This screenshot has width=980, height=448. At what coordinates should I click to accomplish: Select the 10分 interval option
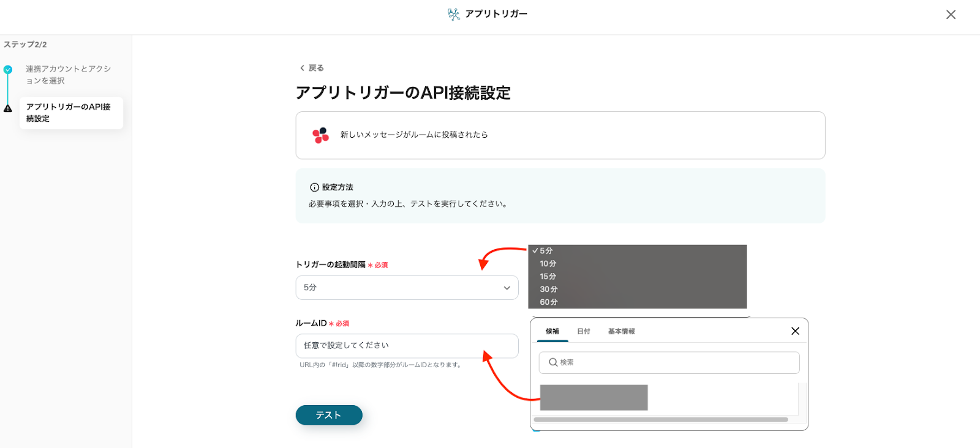click(548, 264)
